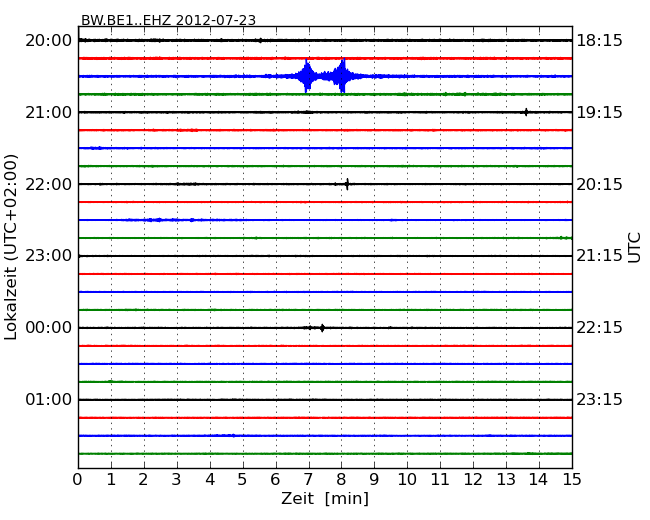Click the x-axis tick label 6
This screenshot has height=520, width=650.
click(x=275, y=479)
